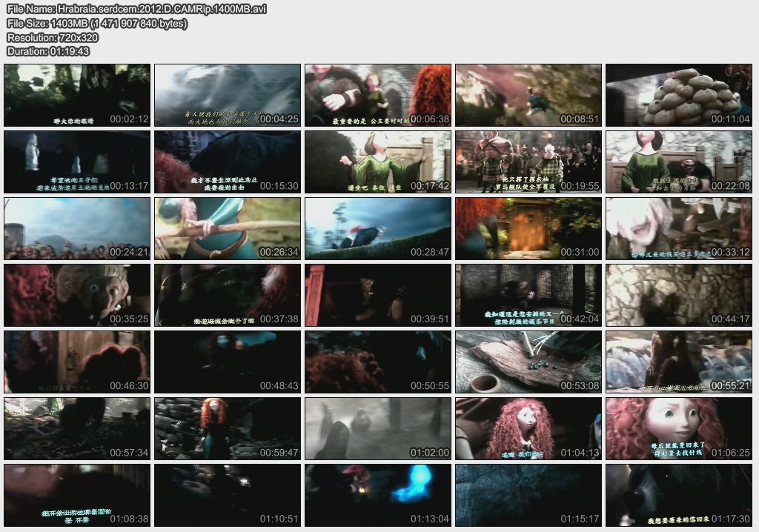This screenshot has height=532, width=759.
Task: Select the thumbnail stamped 00:08:51
Action: pyautogui.click(x=528, y=96)
